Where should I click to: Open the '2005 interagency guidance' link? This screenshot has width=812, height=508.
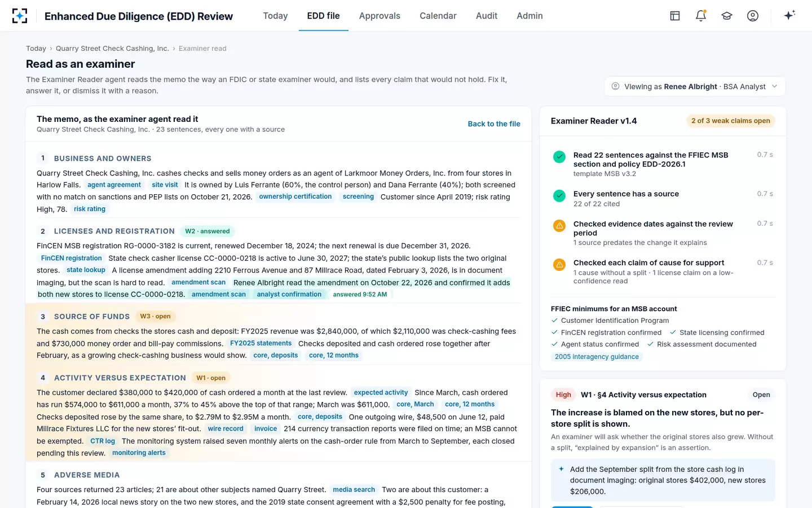click(597, 357)
